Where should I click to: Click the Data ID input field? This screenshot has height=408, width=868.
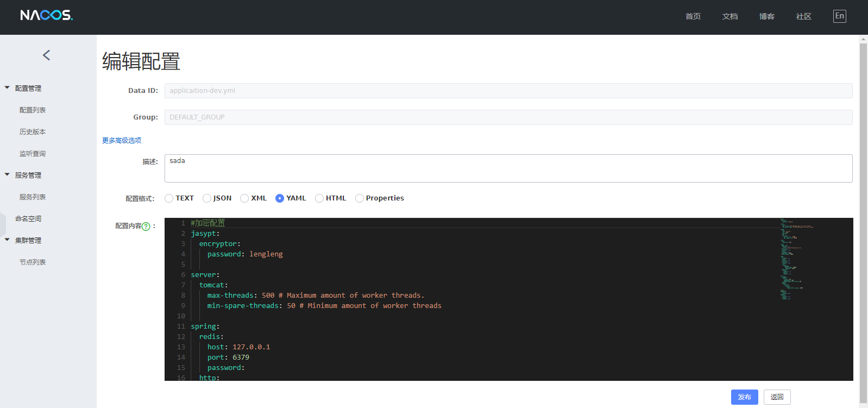(508, 91)
